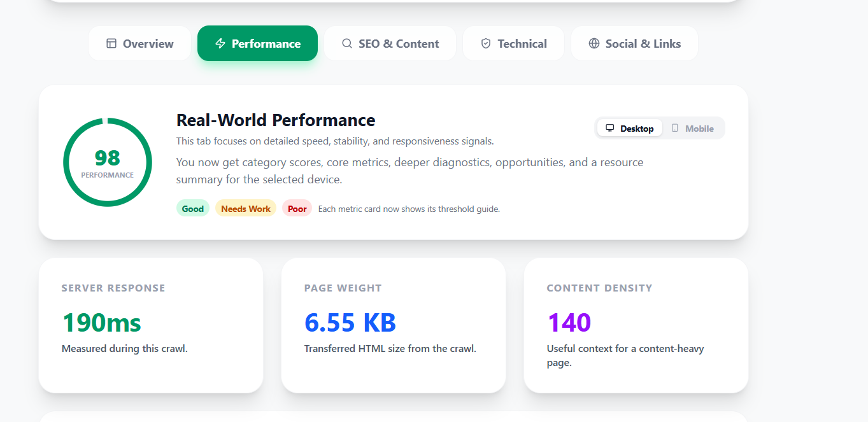Select the Desktop device option
The image size is (868, 422).
click(629, 127)
